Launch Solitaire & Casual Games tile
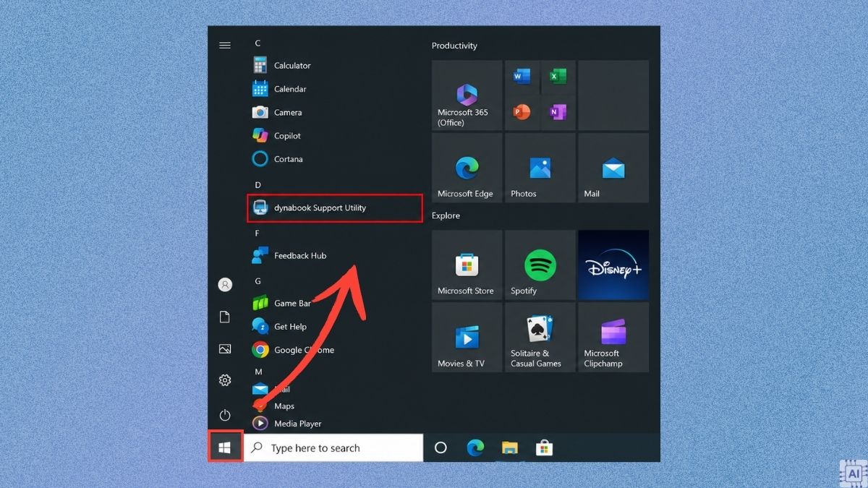The height and width of the screenshot is (488, 868). pos(540,338)
